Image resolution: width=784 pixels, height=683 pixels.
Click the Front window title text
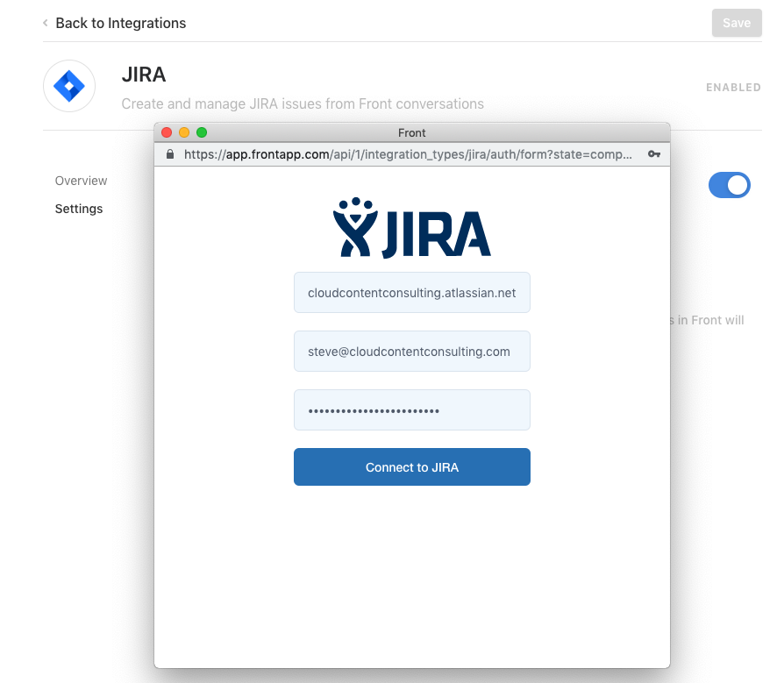(x=412, y=133)
